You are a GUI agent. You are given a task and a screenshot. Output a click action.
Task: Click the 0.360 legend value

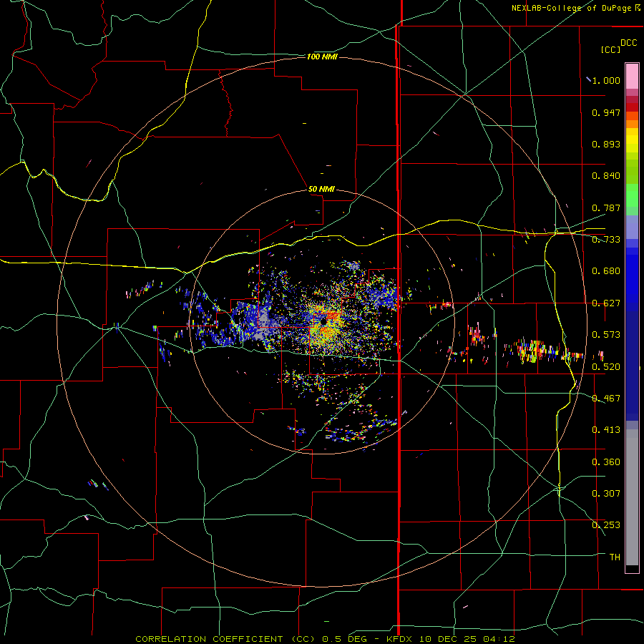[606, 462]
